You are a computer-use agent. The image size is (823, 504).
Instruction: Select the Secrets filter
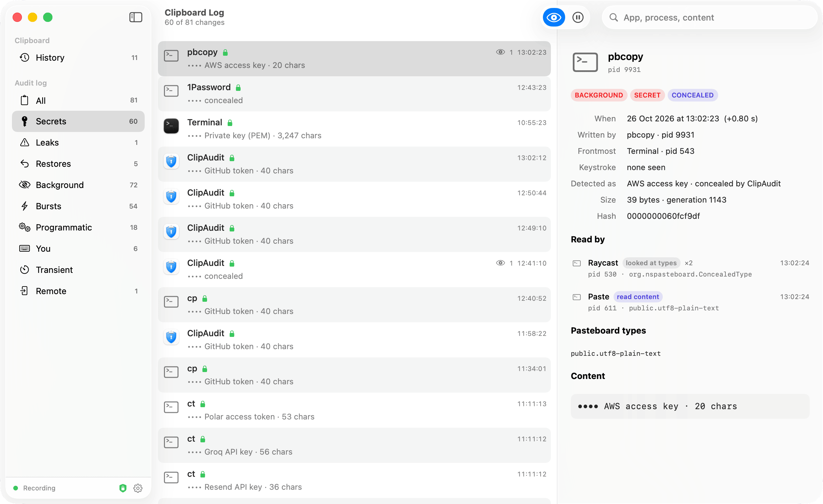(x=78, y=121)
